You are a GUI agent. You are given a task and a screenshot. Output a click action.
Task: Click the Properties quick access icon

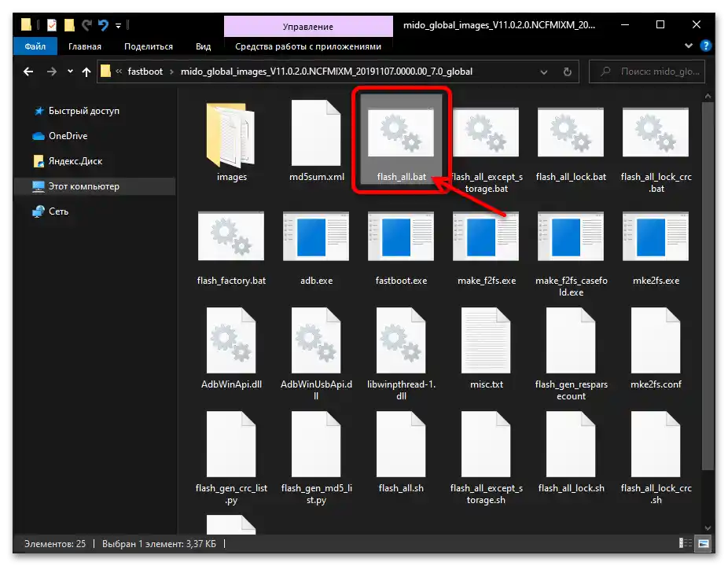point(52,25)
